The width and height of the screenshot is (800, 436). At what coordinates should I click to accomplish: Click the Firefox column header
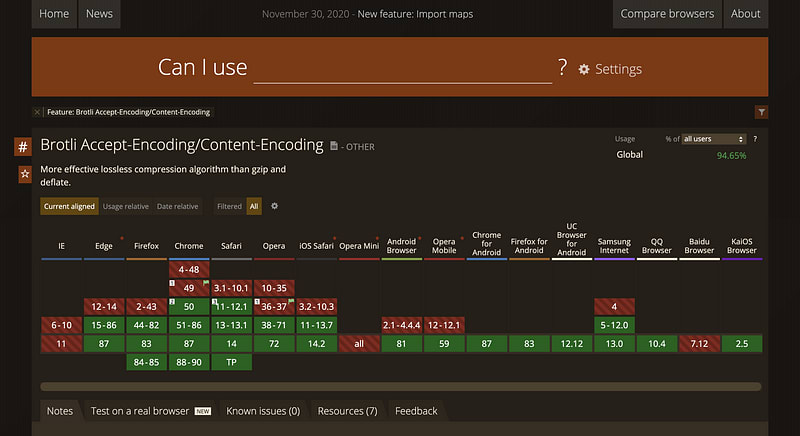click(x=146, y=246)
